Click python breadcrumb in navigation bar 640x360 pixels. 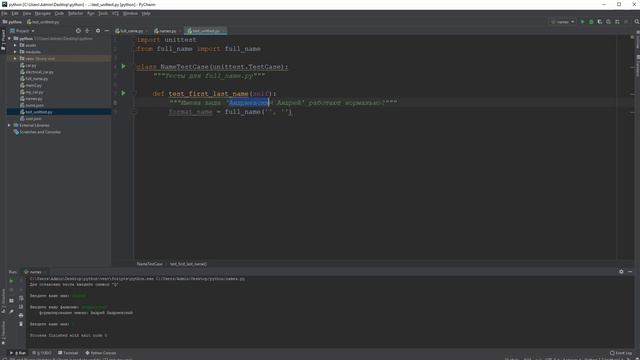pos(12,22)
